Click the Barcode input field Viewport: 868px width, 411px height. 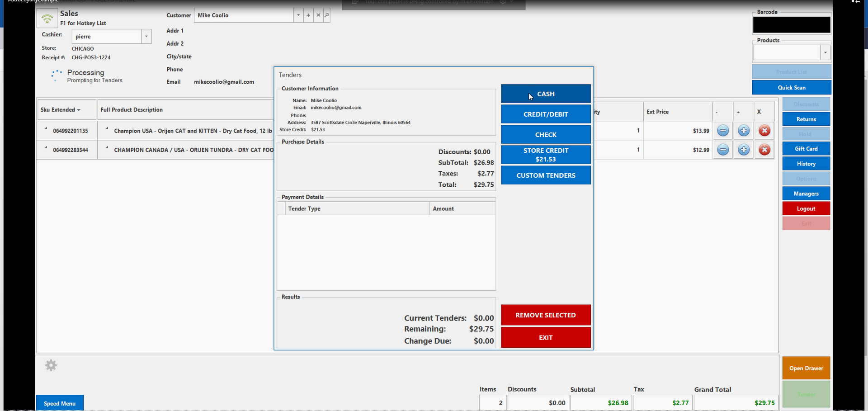coord(791,25)
